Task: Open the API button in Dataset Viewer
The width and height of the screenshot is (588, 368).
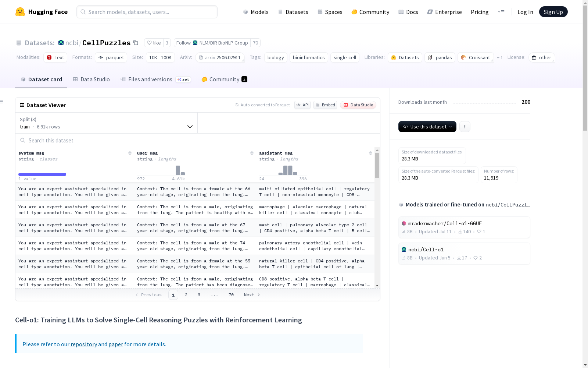Action: pos(302,105)
